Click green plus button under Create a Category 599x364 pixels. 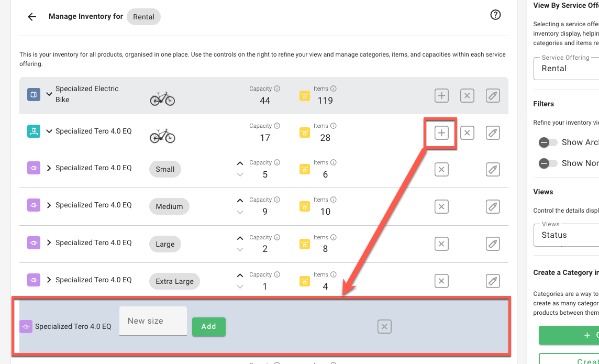click(569, 335)
